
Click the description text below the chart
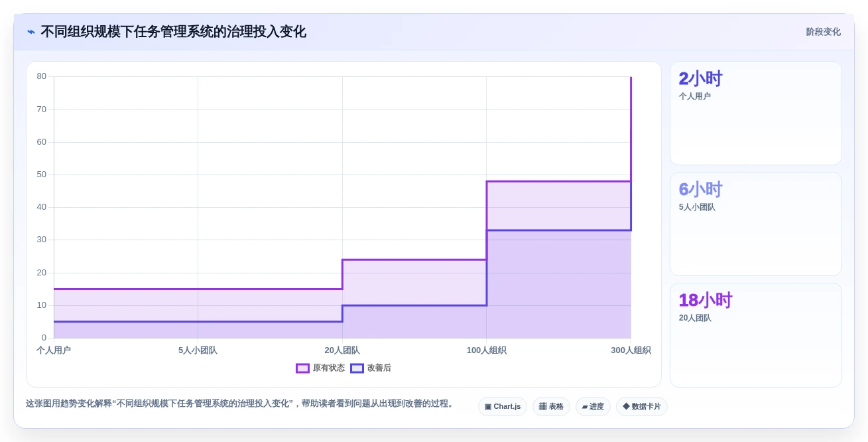[241, 404]
